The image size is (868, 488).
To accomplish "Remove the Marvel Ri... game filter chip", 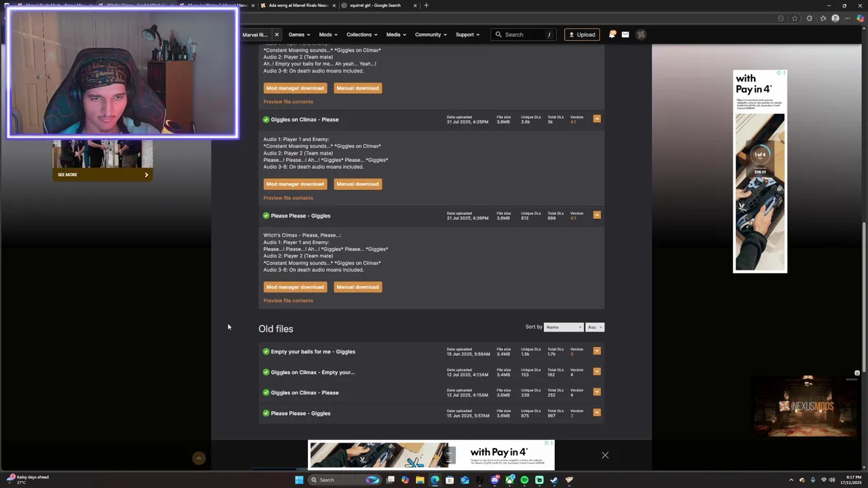I will [x=277, y=35].
